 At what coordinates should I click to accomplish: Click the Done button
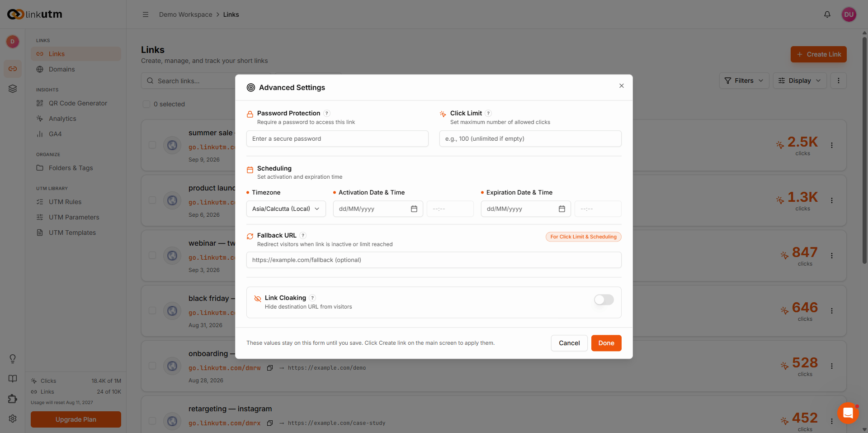coord(606,343)
